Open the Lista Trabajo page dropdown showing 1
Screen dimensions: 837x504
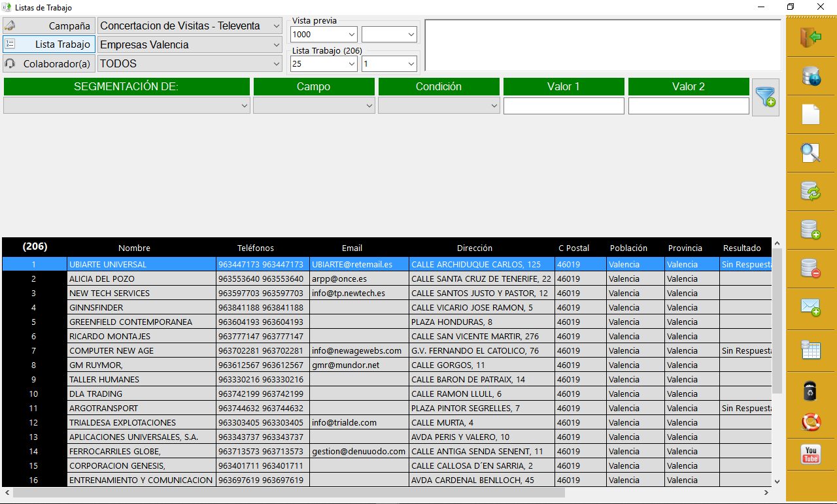click(389, 63)
